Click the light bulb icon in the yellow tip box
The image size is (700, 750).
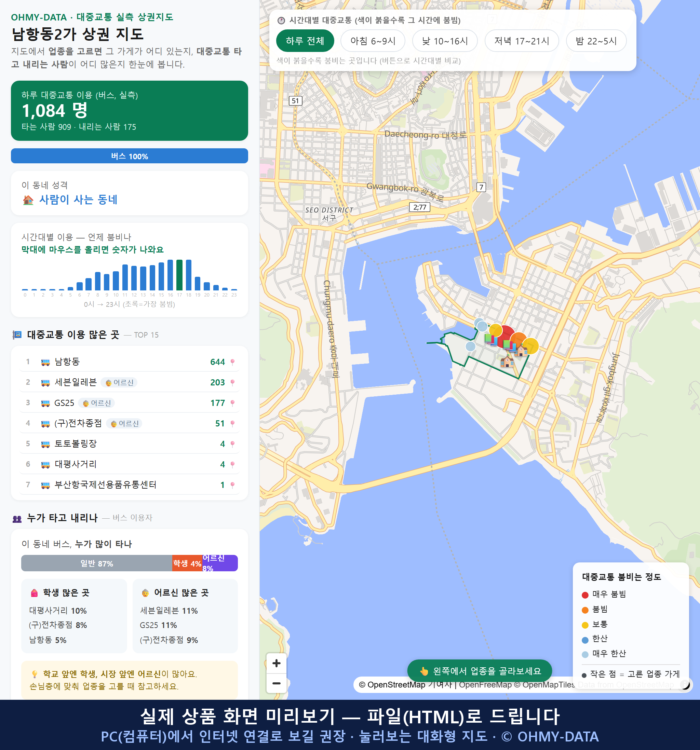point(34,674)
